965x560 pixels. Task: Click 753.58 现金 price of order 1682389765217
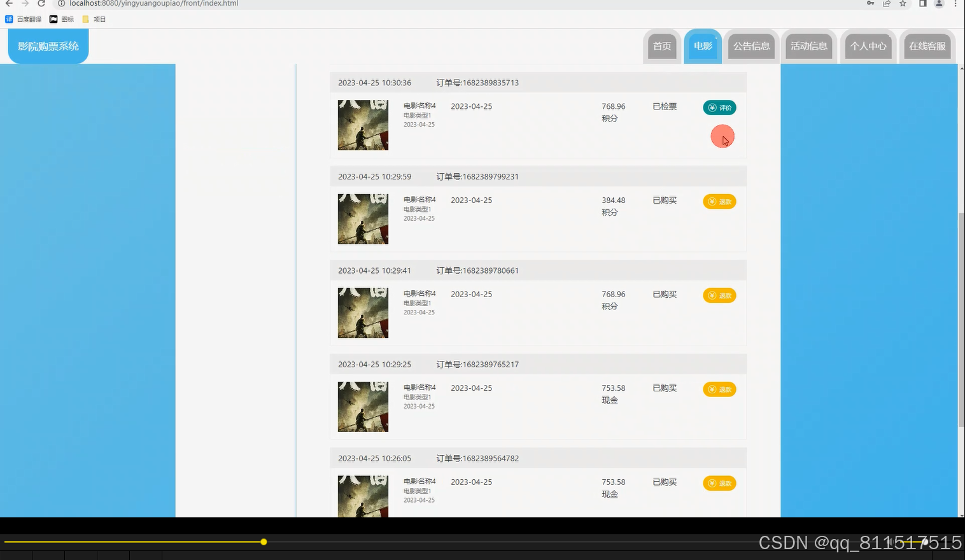pyautogui.click(x=614, y=394)
